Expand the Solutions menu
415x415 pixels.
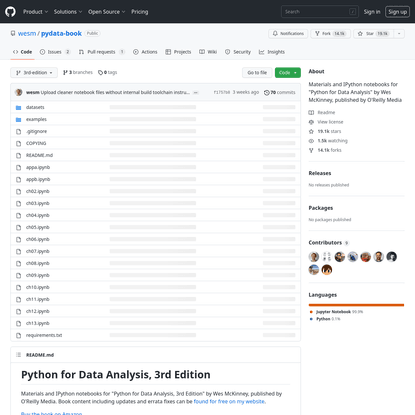pyautogui.click(x=68, y=12)
